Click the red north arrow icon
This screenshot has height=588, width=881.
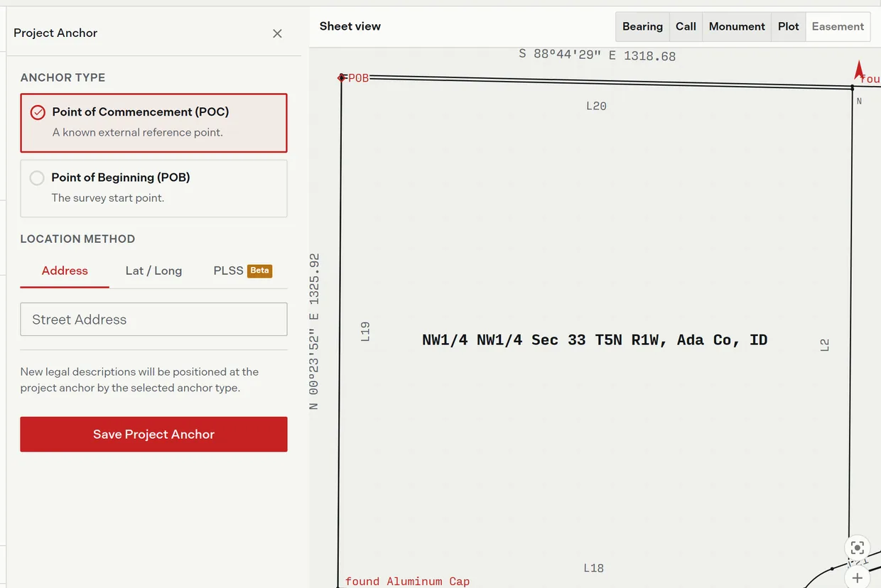[858, 70]
